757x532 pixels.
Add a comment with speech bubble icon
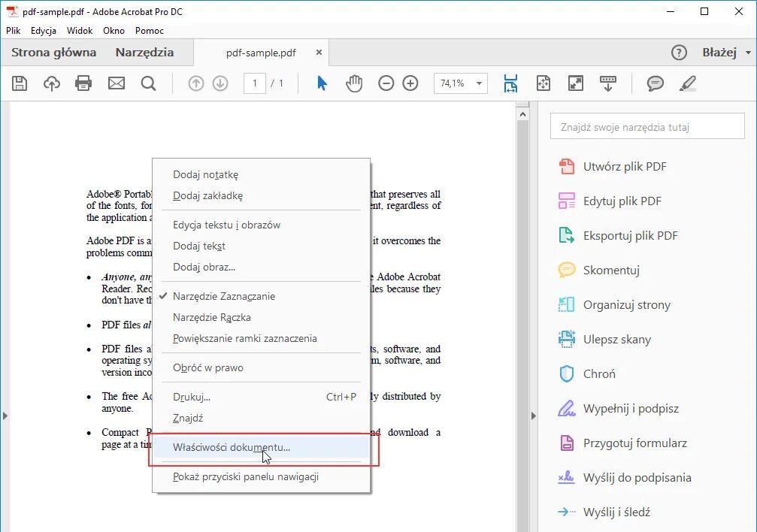tap(655, 83)
